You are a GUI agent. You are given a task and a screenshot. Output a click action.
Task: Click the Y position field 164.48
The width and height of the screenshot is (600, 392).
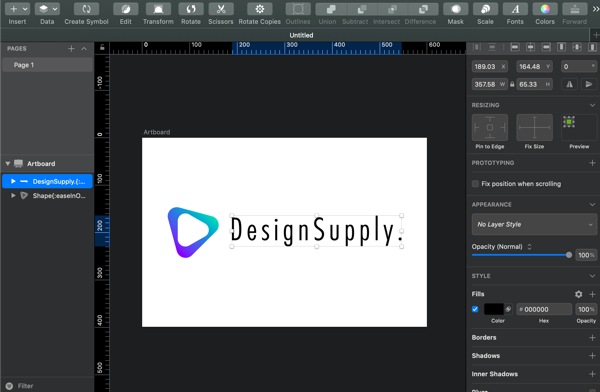pos(534,67)
